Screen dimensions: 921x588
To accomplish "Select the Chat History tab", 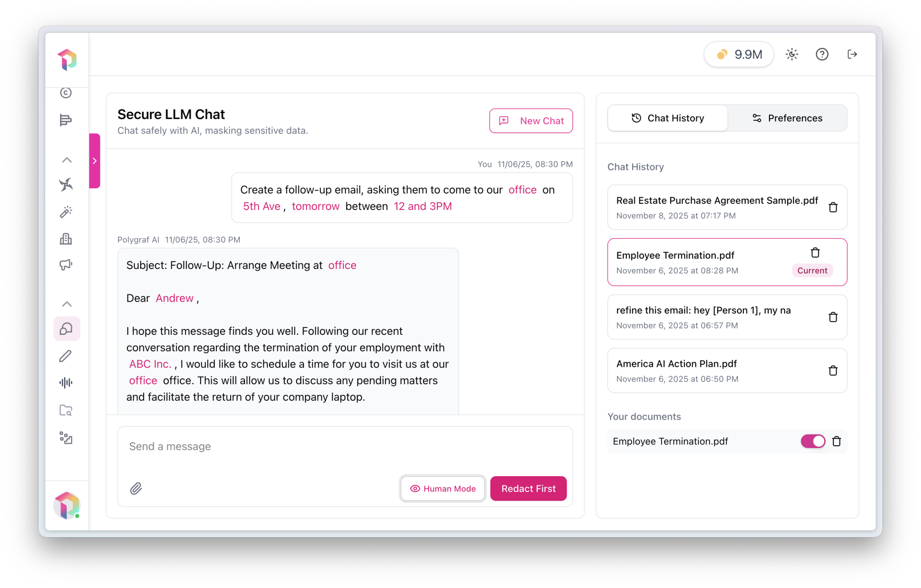I will (x=667, y=118).
